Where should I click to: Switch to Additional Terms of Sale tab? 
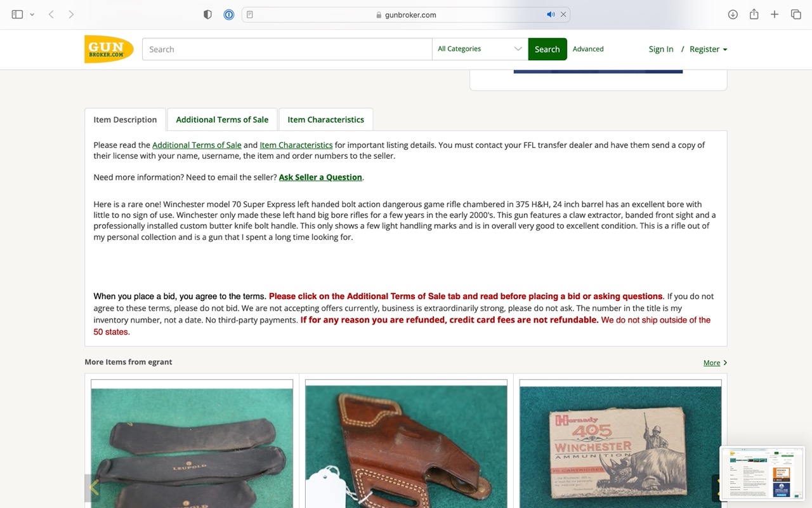click(x=222, y=119)
